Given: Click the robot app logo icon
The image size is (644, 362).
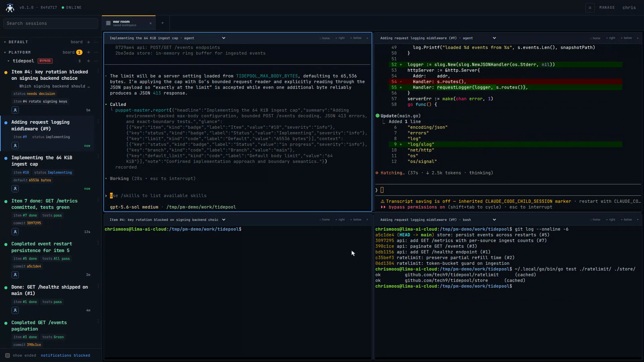Looking at the screenshot, I should 10,8.
